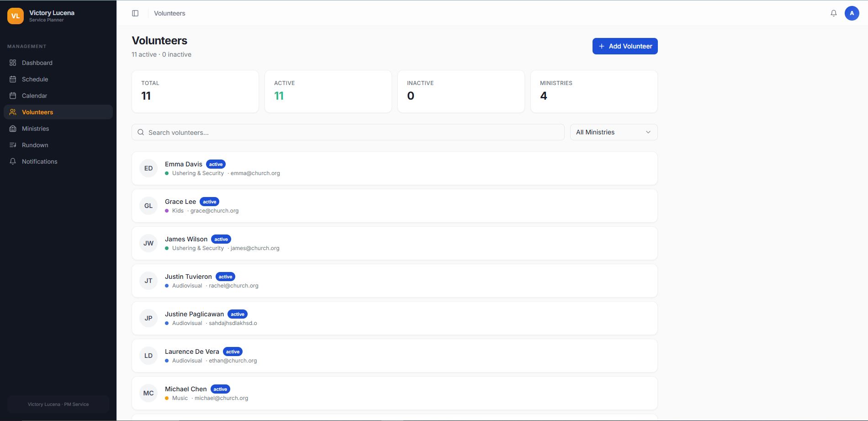Click the Total volunteers stat card

195,91
